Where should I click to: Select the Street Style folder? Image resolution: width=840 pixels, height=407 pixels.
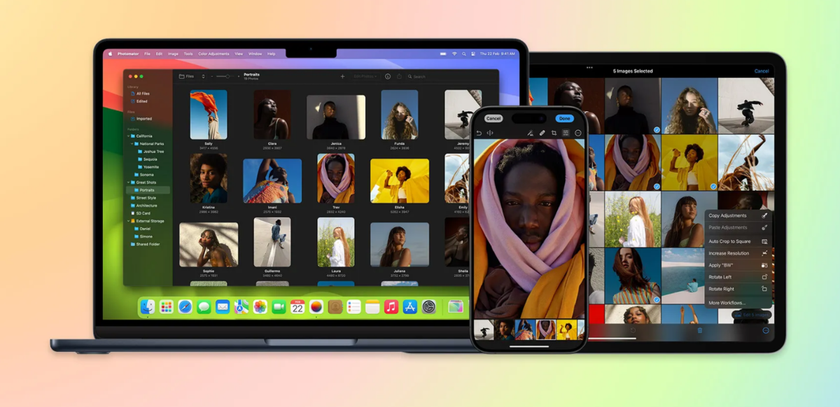point(148,198)
